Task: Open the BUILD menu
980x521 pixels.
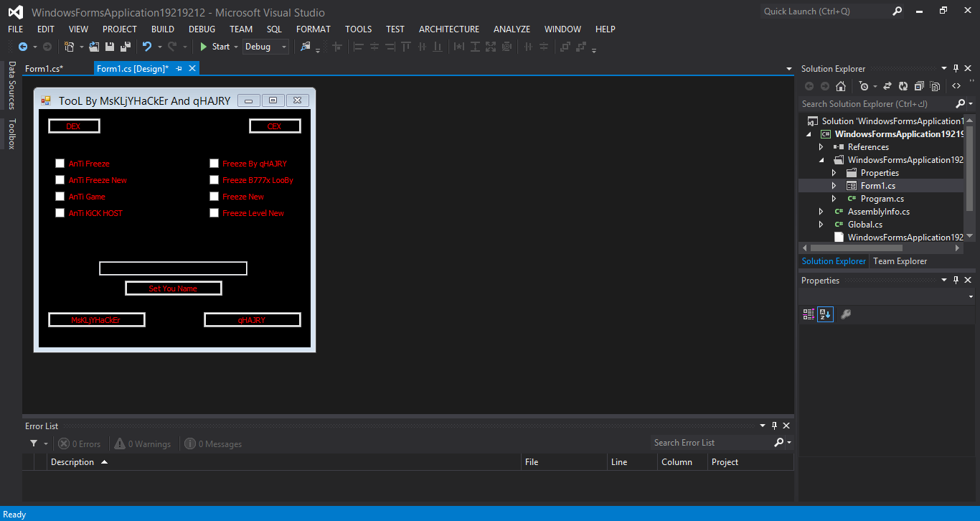Action: 163,29
